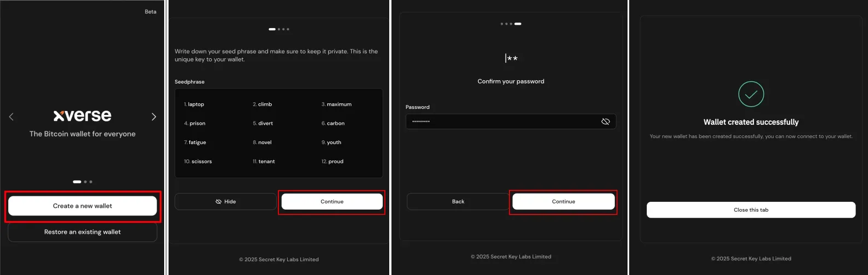Screen dimensions: 868x275
Task: Select seed word 12 proud
Action: [333, 162]
